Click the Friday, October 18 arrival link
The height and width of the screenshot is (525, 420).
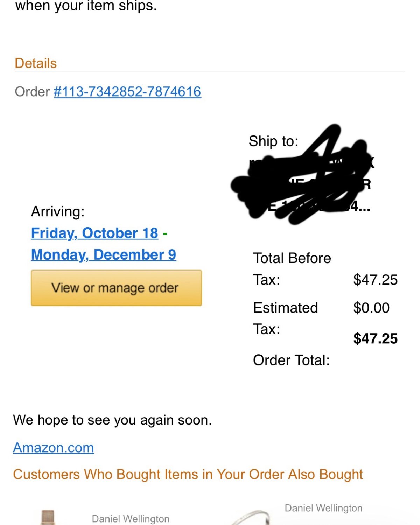(94, 233)
